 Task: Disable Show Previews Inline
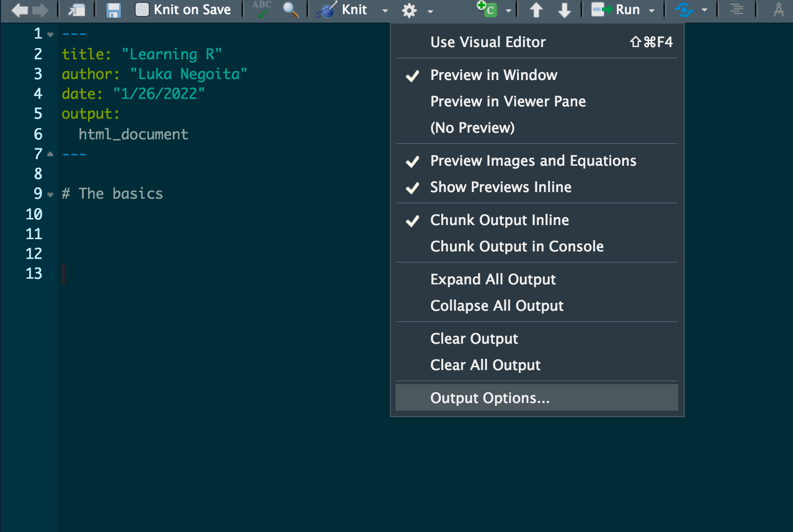pyautogui.click(x=501, y=187)
